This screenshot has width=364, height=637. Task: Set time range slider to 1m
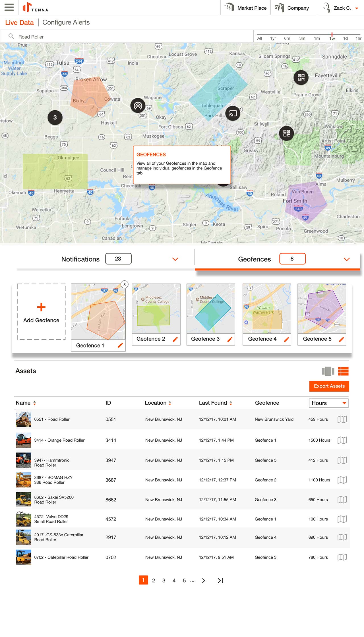tap(317, 38)
